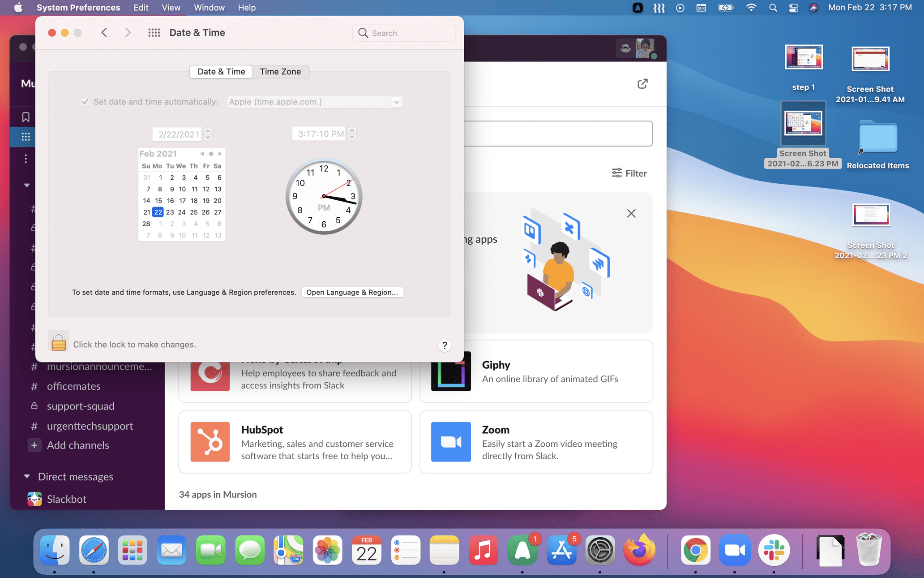Advance the calendar to the next month

(x=220, y=154)
